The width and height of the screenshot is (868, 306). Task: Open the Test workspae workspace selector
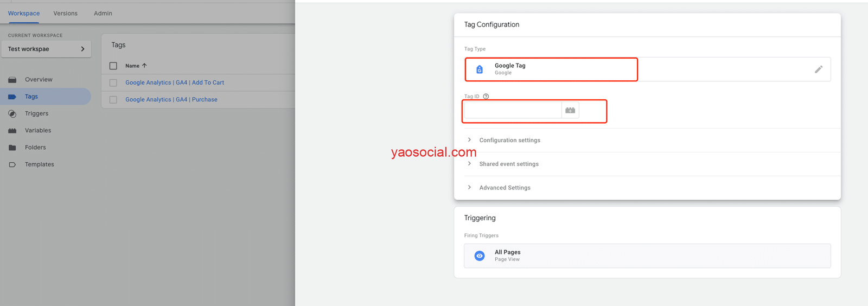coord(46,49)
